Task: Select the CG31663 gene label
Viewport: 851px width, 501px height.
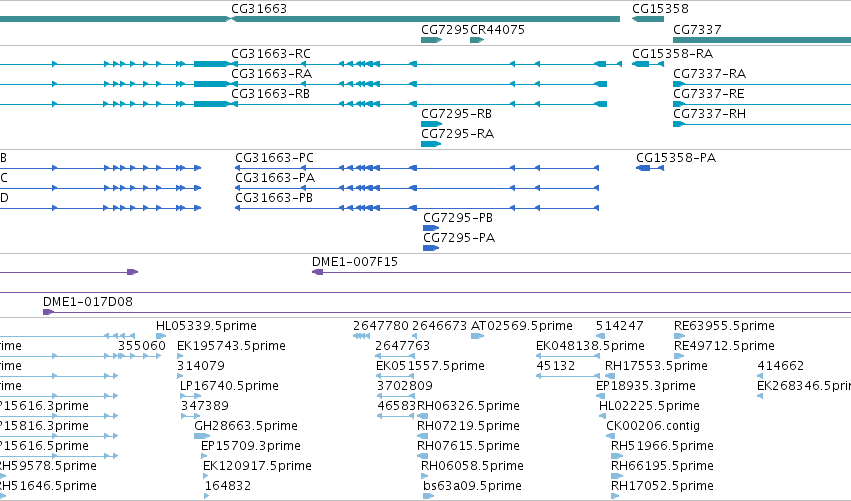Action: [259, 9]
